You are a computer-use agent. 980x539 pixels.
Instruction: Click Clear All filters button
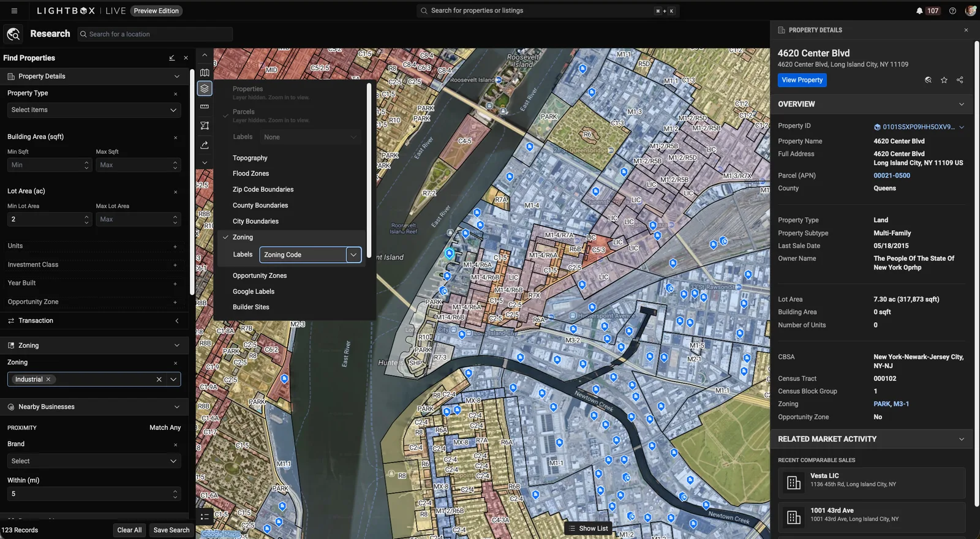click(x=129, y=530)
